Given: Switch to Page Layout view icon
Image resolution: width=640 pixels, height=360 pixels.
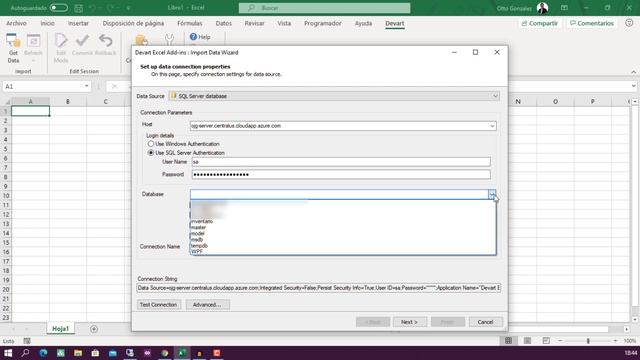Looking at the screenshot, I should 527,340.
